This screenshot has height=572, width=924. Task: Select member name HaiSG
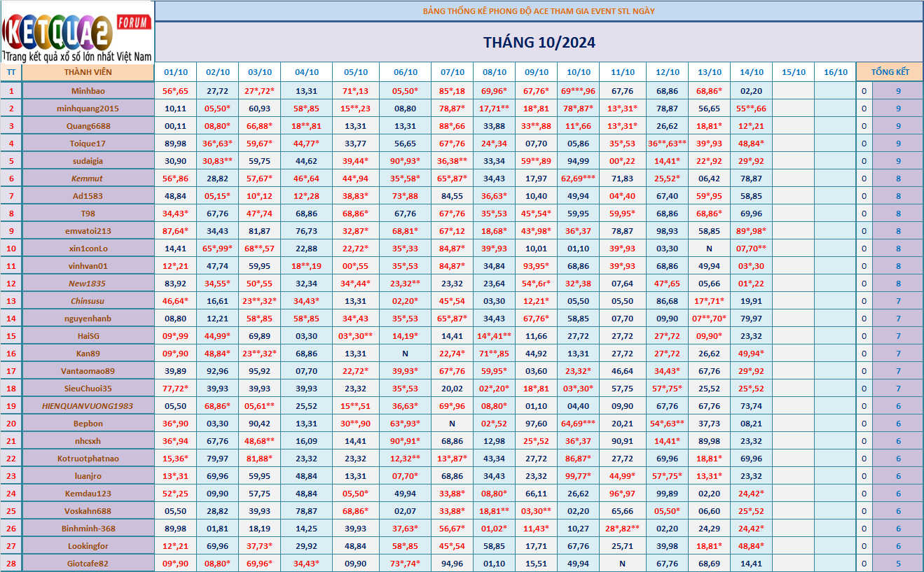88,336
